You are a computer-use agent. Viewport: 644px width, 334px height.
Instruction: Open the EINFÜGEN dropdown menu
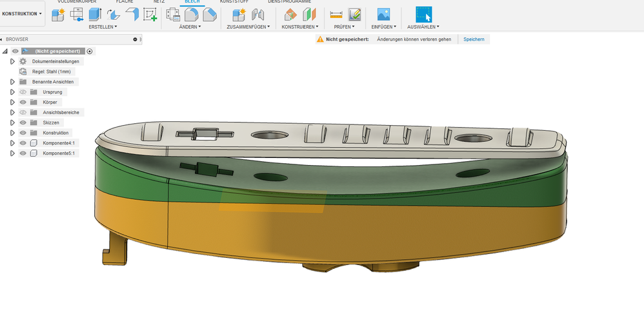383,26
